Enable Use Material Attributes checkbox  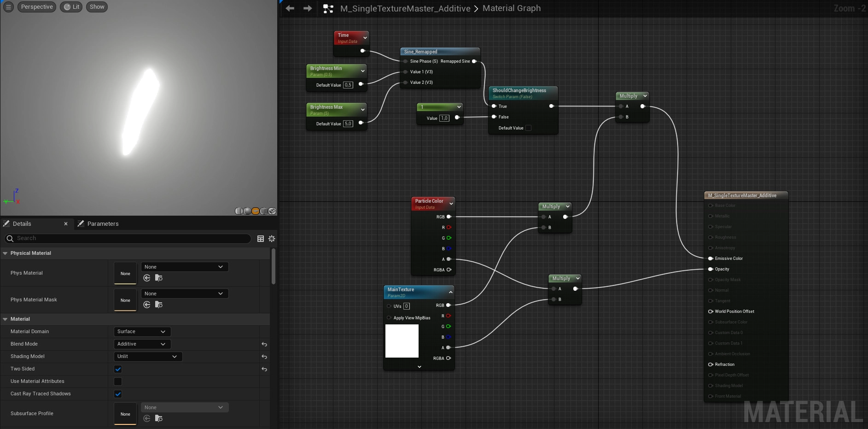(x=118, y=382)
